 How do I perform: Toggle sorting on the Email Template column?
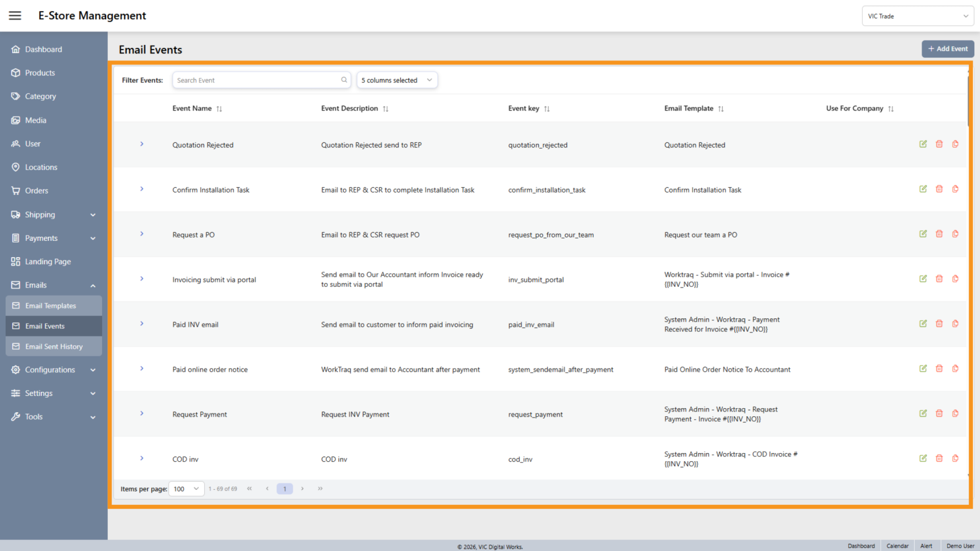click(x=721, y=108)
